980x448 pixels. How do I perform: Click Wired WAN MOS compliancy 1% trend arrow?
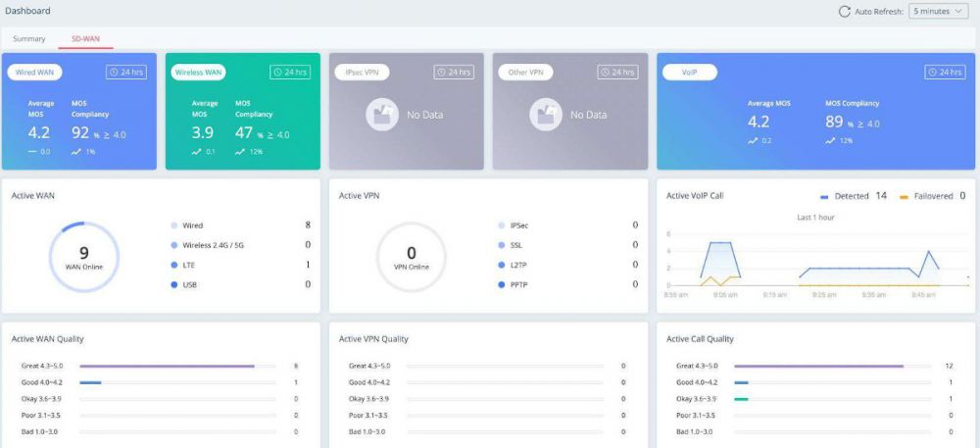coord(76,152)
